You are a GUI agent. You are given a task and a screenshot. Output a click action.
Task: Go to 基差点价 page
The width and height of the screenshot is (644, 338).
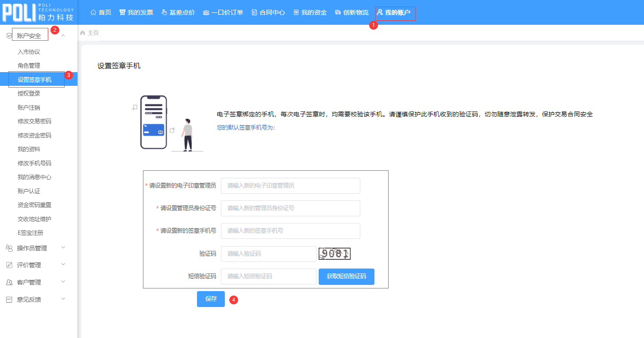182,12
